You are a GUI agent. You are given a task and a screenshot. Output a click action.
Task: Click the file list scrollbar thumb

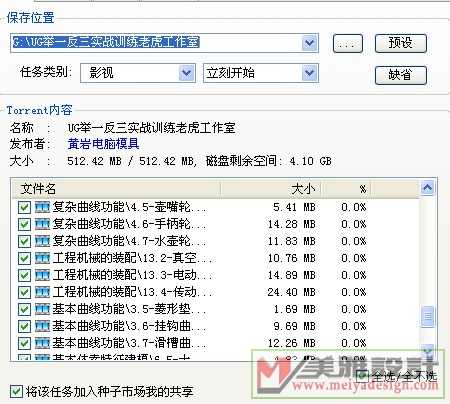tap(428, 316)
